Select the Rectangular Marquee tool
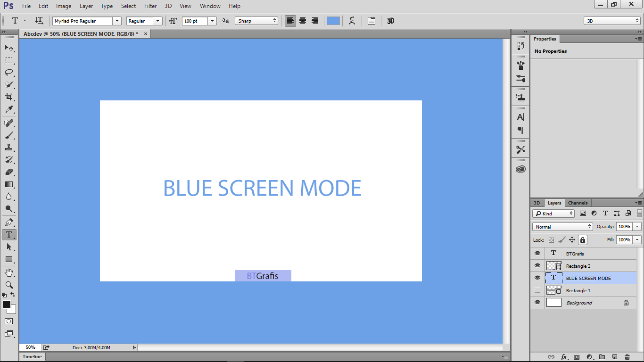Image resolution: width=644 pixels, height=362 pixels. coord(9,60)
